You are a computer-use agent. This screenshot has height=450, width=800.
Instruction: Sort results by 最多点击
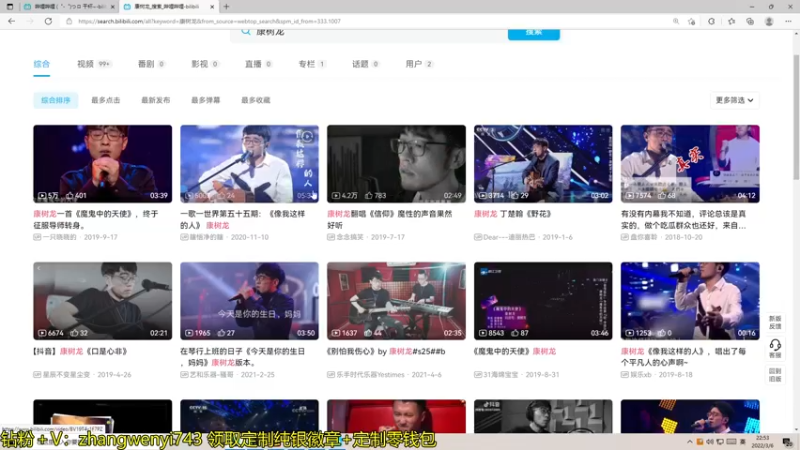(x=106, y=101)
